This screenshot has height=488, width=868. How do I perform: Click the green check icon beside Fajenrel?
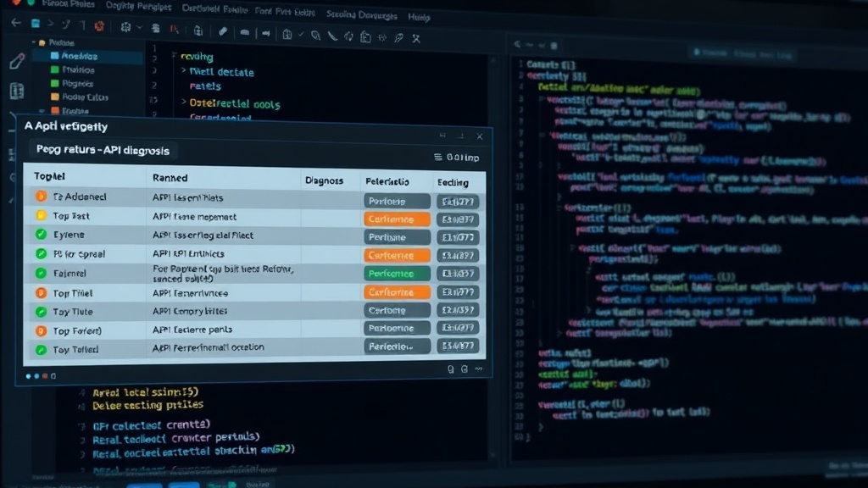(41, 273)
